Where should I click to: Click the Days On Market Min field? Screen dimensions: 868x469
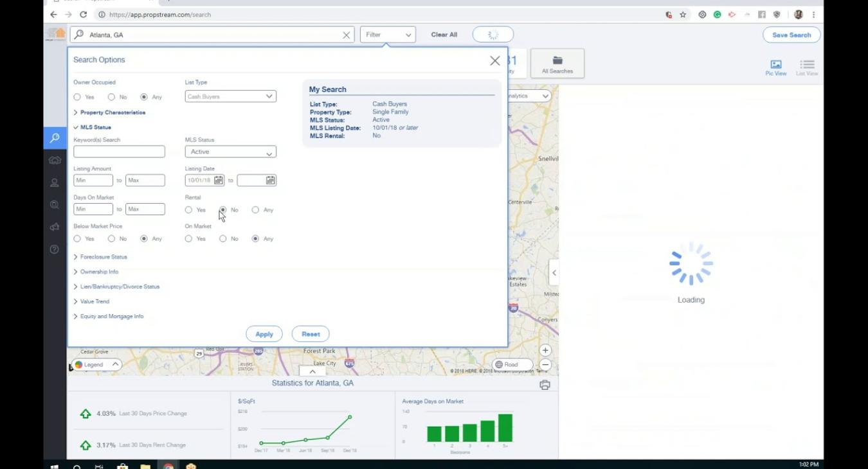[93, 209]
